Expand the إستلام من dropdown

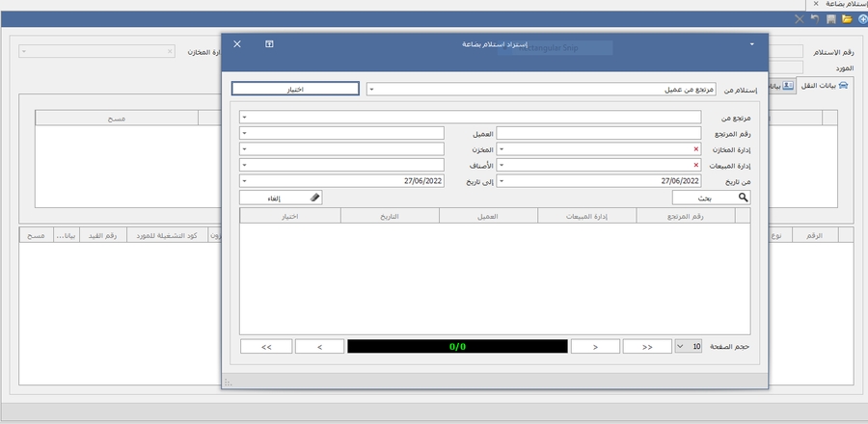point(372,90)
